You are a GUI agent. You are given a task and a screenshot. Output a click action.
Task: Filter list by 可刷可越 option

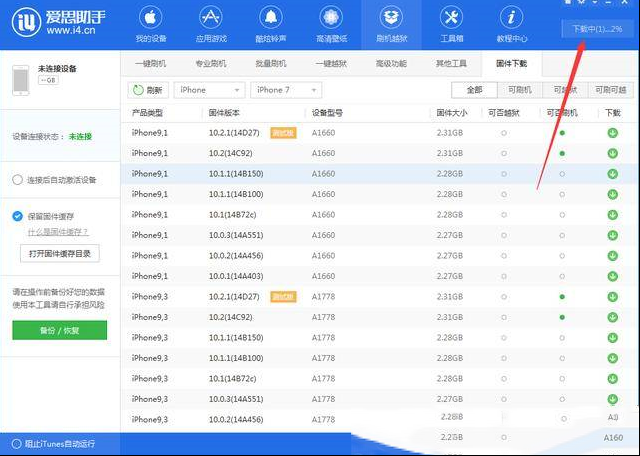(x=611, y=90)
